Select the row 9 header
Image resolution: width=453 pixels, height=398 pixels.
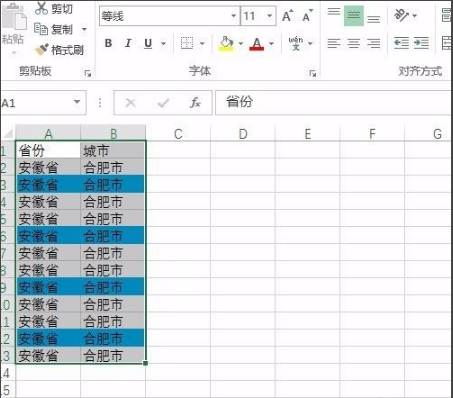click(7, 287)
